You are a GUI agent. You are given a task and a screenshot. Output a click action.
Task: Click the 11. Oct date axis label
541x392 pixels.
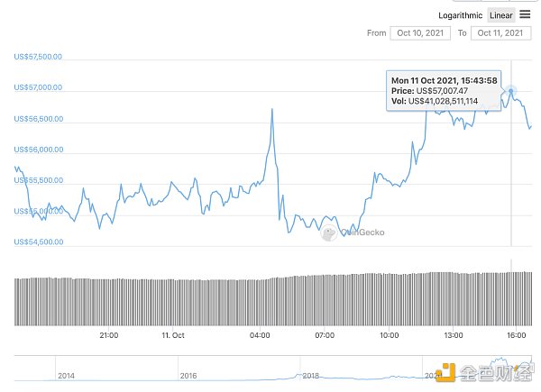coord(172,335)
